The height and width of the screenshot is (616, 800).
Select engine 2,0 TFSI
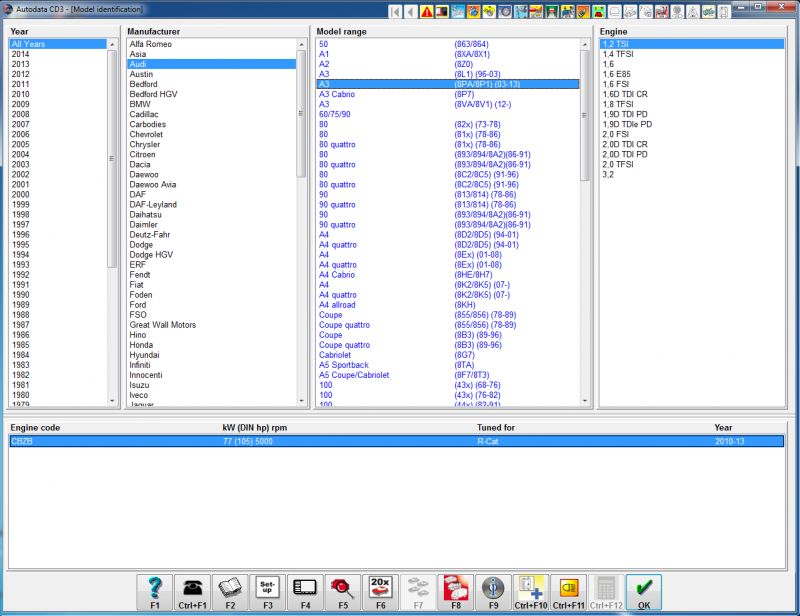point(692,164)
